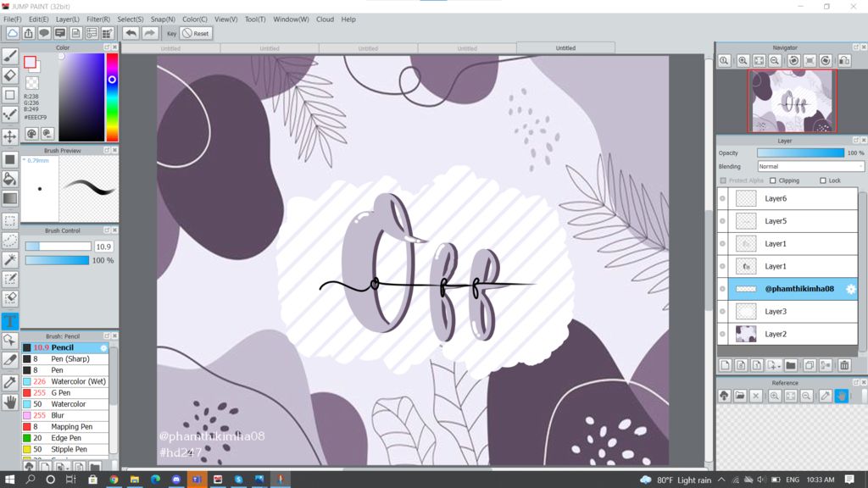This screenshot has width=868, height=488.
Task: Click the cloud home toolbar icon
Action: click(12, 33)
